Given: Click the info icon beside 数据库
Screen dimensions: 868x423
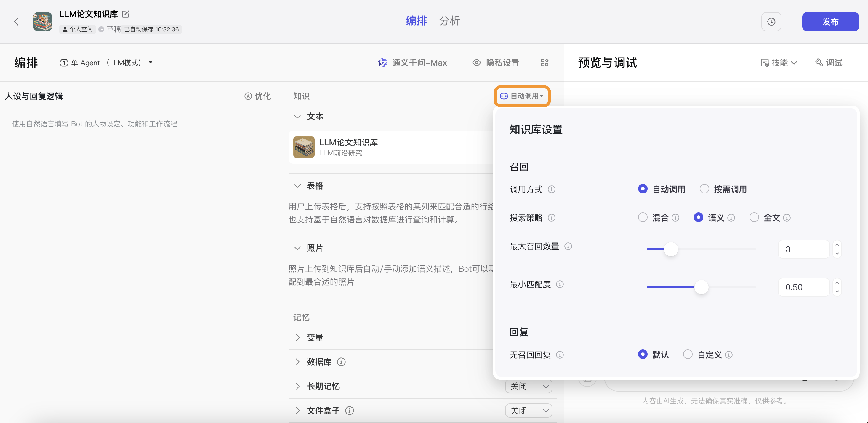Looking at the screenshot, I should (342, 362).
